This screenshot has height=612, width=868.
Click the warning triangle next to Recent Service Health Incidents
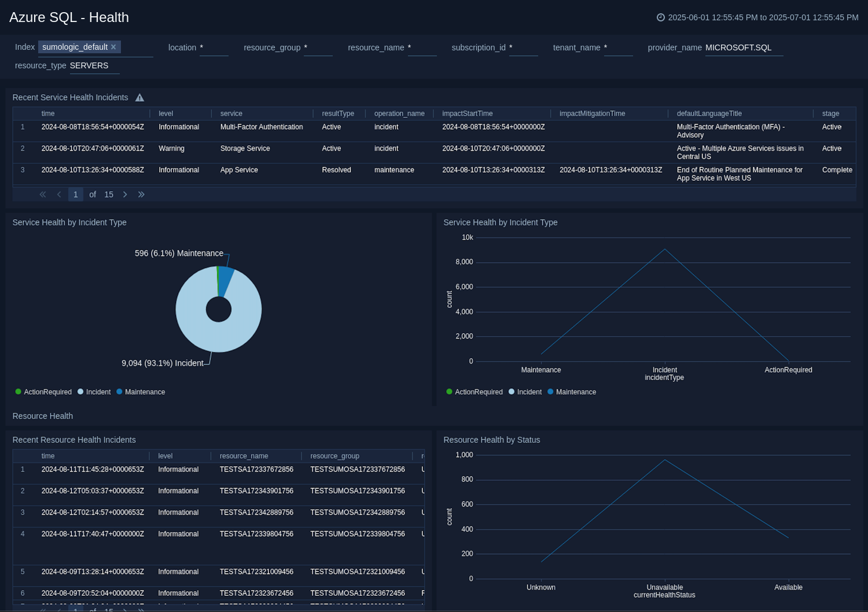pos(139,98)
